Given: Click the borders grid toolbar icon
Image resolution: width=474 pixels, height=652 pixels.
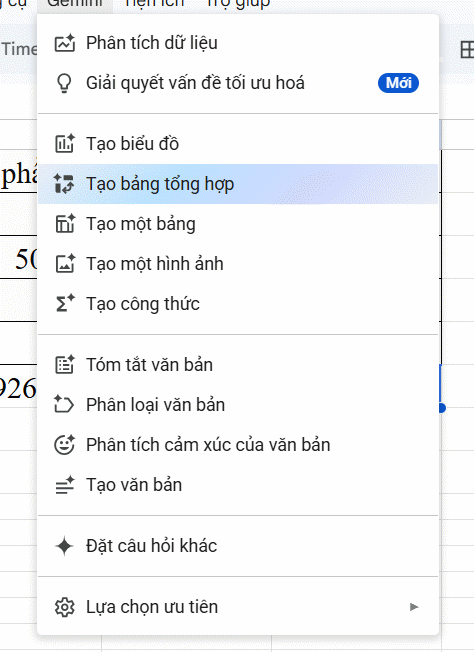Looking at the screenshot, I should (467, 49).
